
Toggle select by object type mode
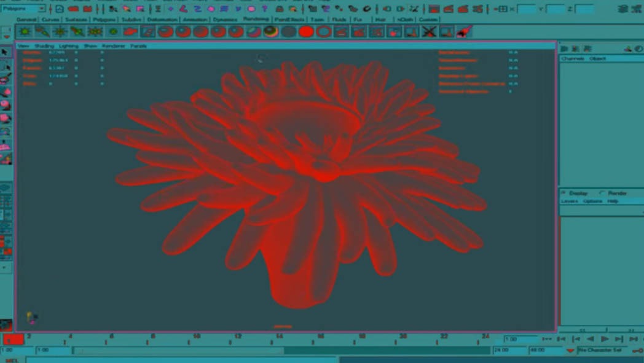[127, 9]
